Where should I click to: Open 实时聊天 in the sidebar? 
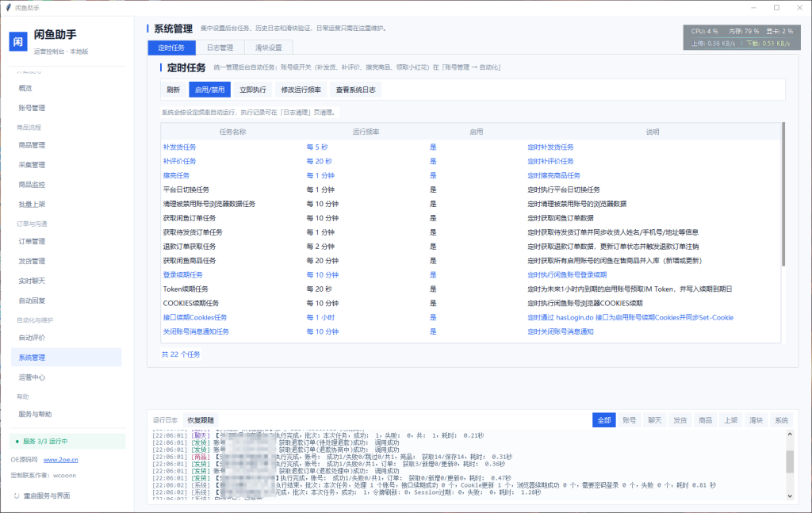tap(67, 281)
